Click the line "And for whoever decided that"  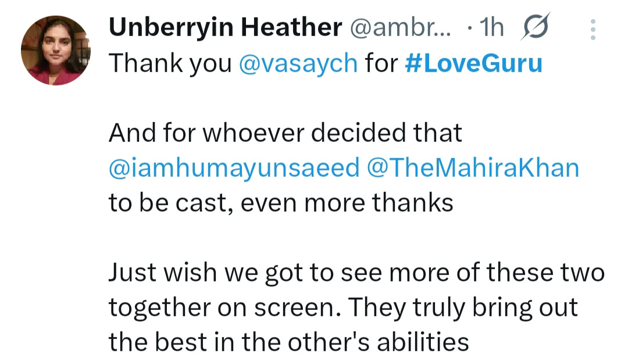click(285, 134)
